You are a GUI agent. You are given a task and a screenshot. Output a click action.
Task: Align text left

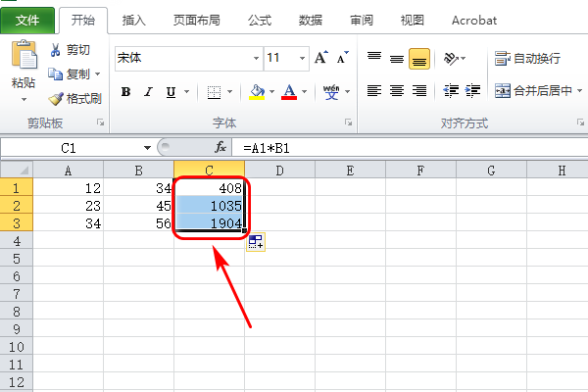click(x=374, y=91)
